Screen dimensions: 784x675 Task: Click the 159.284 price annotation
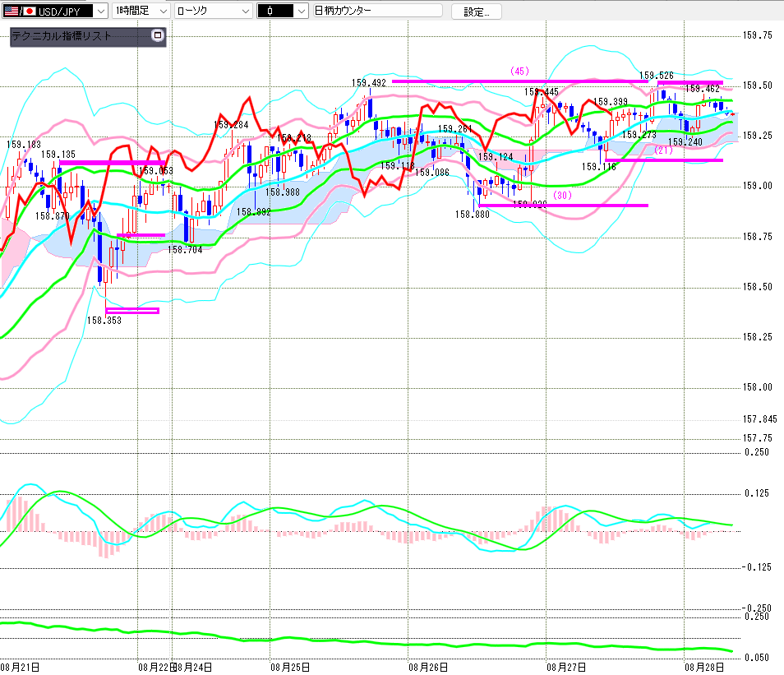click(x=231, y=125)
